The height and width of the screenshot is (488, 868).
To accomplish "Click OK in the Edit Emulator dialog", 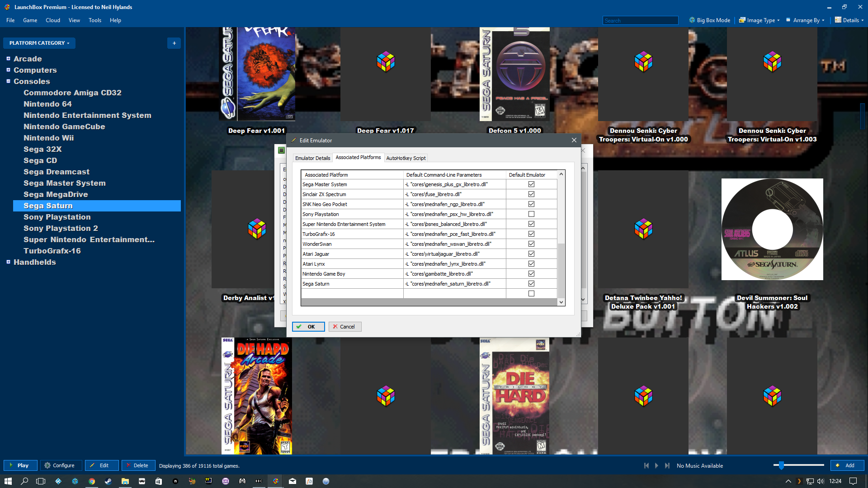I will (x=308, y=327).
